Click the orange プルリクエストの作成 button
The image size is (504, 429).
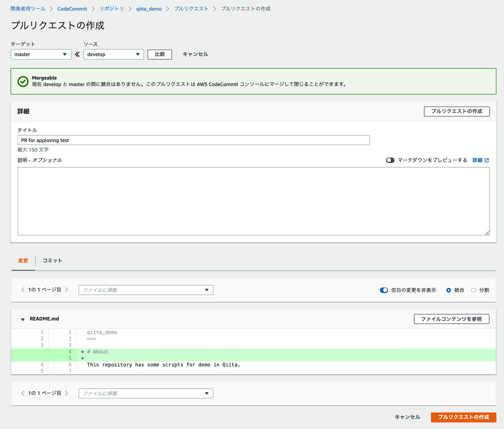(x=463, y=417)
